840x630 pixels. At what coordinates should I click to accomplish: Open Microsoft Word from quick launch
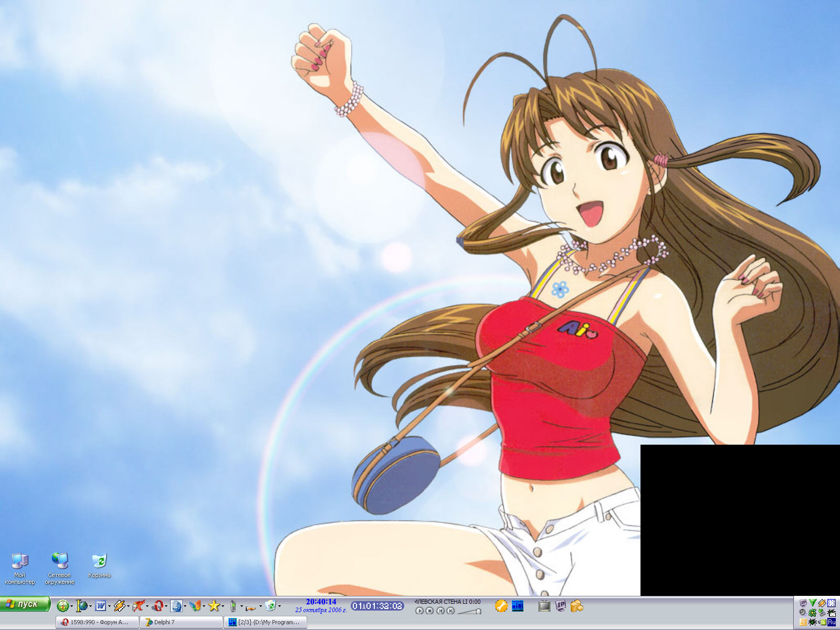coord(100,606)
